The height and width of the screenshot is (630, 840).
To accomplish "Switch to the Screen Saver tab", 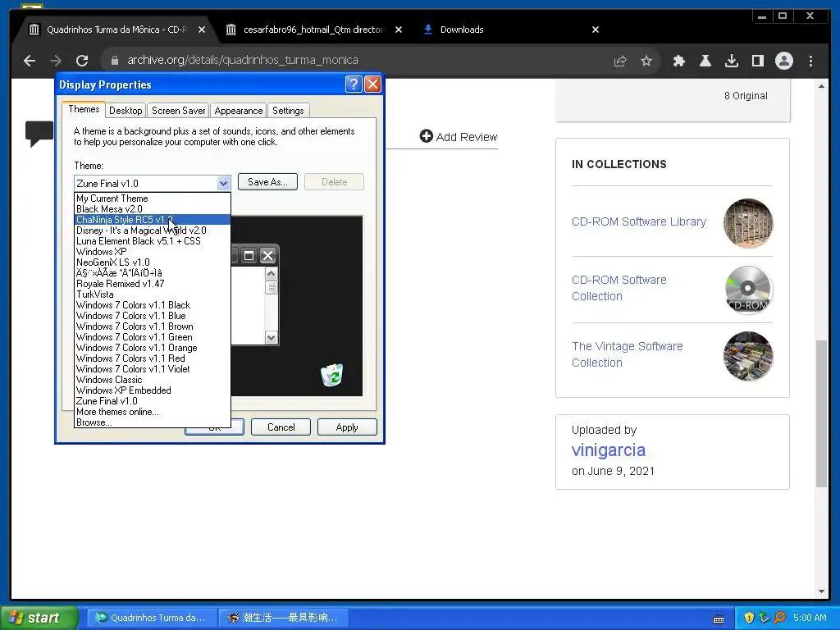I will coord(178,111).
